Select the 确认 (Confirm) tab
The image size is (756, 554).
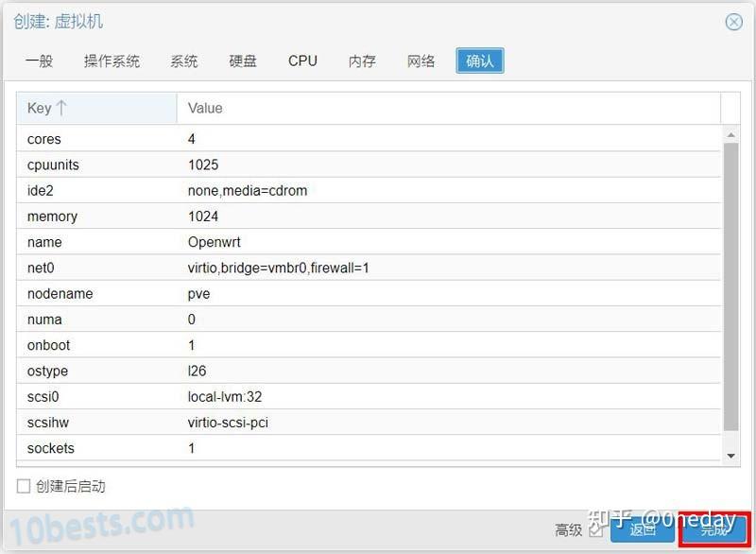coord(479,61)
